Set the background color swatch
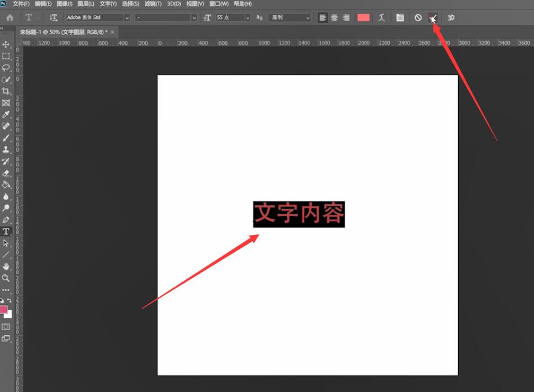This screenshot has width=534, height=392. point(10,316)
